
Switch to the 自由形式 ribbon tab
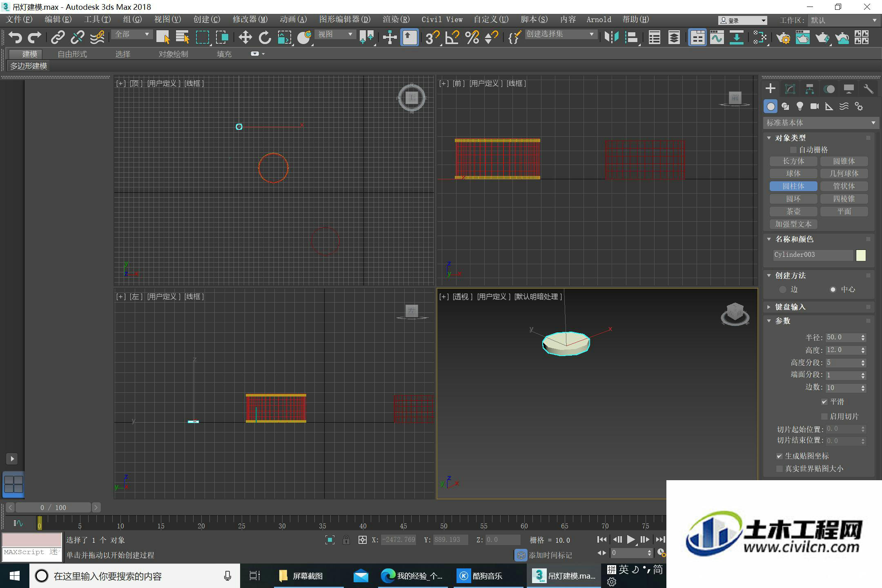(72, 54)
